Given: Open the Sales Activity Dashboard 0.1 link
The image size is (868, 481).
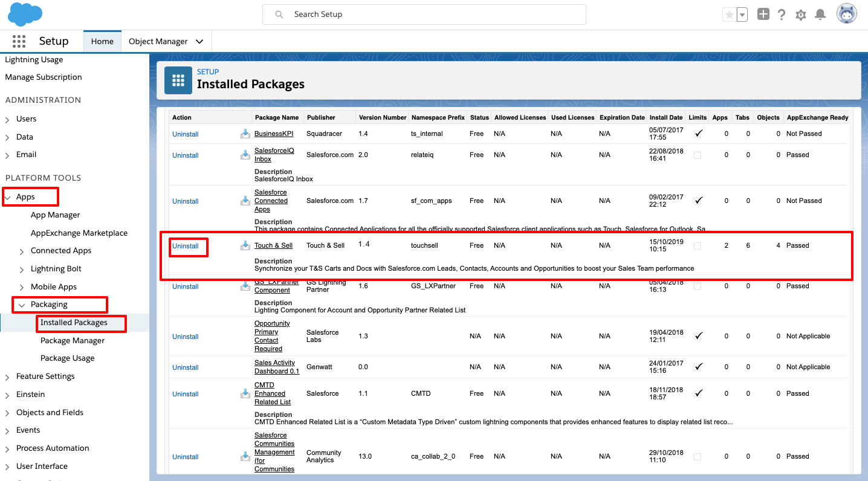Looking at the screenshot, I should 277,367.
